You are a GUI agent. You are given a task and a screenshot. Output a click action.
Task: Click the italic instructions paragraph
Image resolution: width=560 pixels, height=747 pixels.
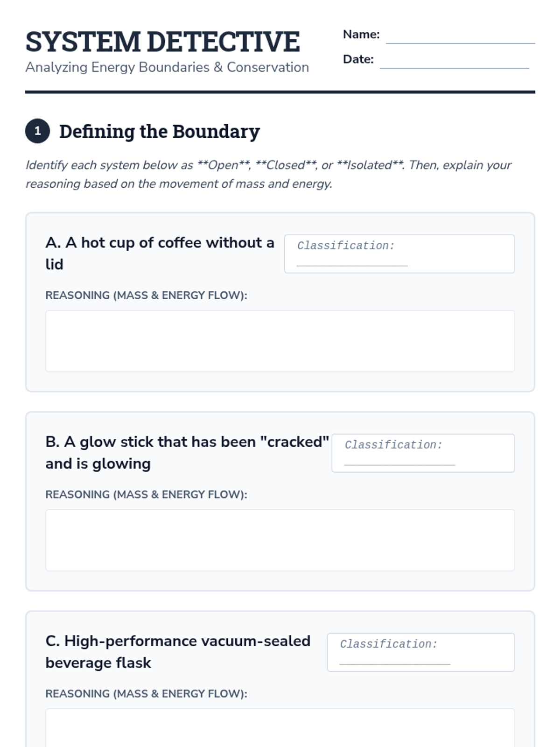coord(268,174)
